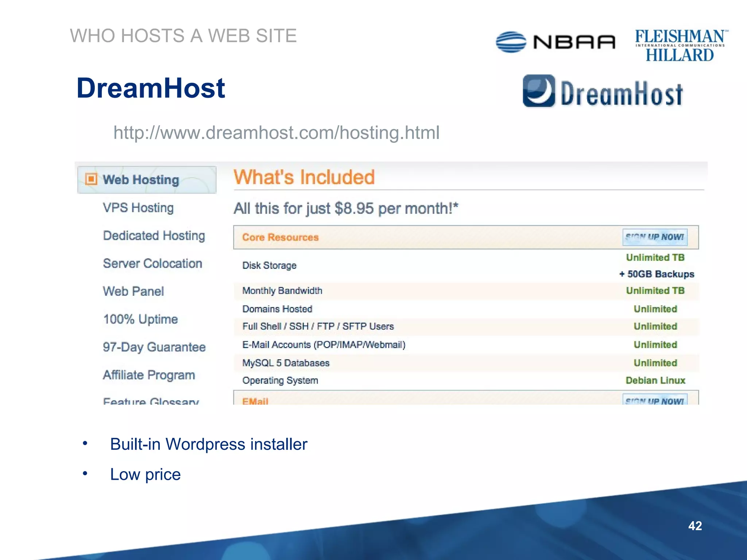Click the Disk Storage row label
The width and height of the screenshot is (747, 560).
[x=270, y=265]
